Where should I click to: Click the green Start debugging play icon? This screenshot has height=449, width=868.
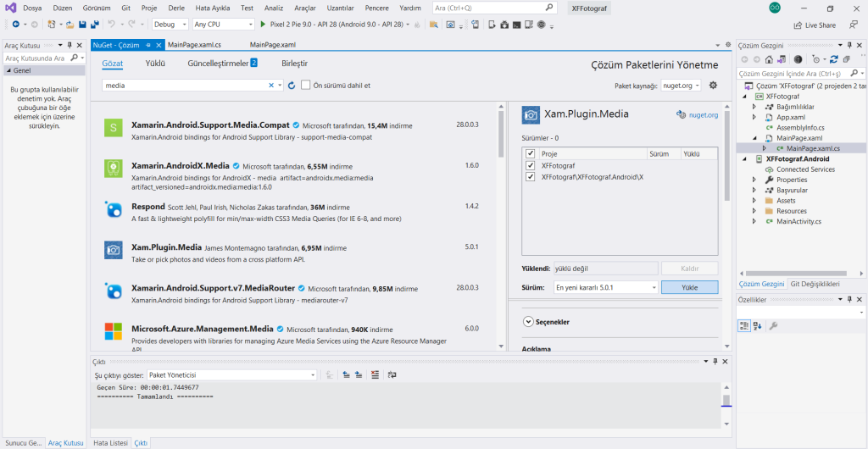coord(263,25)
